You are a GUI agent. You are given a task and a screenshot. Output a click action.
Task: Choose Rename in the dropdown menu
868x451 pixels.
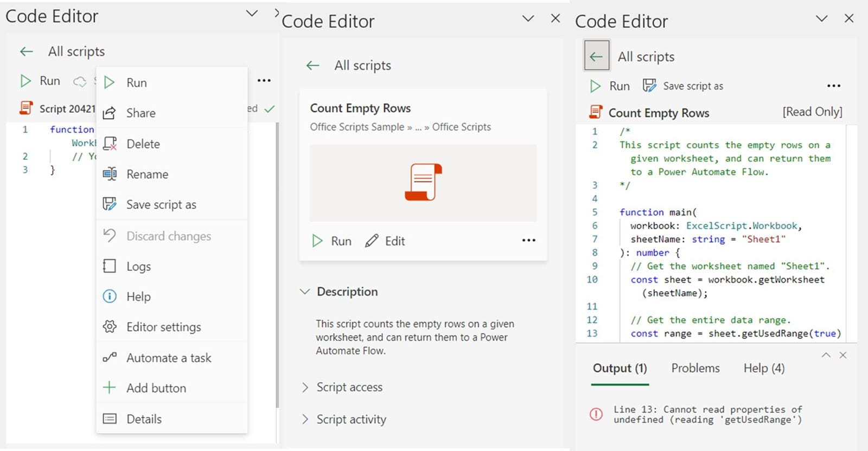(147, 174)
